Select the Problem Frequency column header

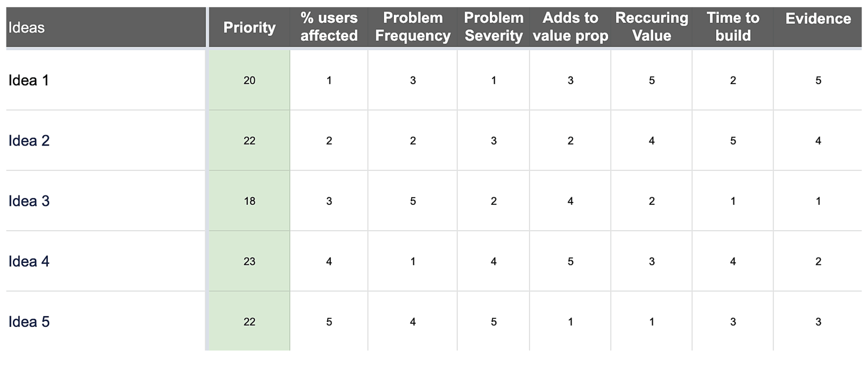coord(412,27)
